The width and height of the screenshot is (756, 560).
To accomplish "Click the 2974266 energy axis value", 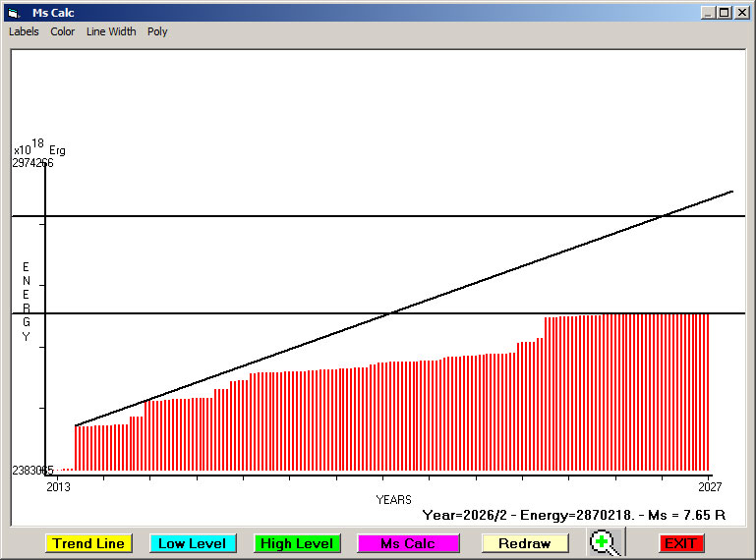I will [32, 163].
